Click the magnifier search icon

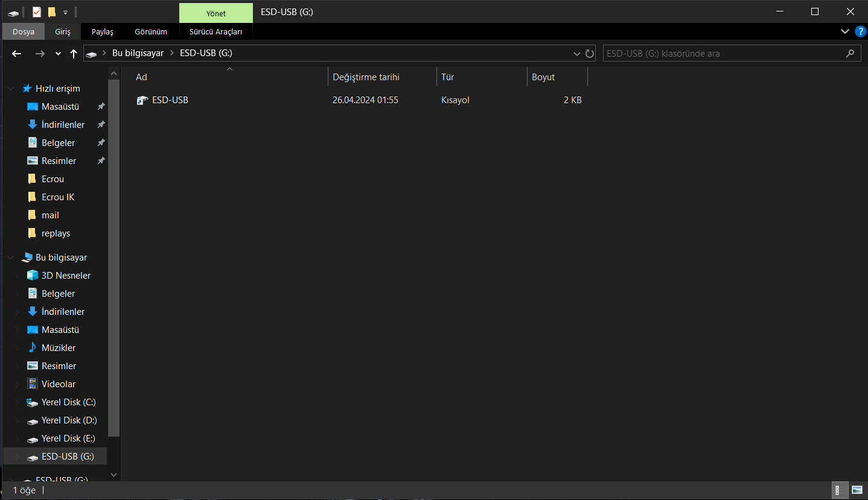pyautogui.click(x=850, y=54)
